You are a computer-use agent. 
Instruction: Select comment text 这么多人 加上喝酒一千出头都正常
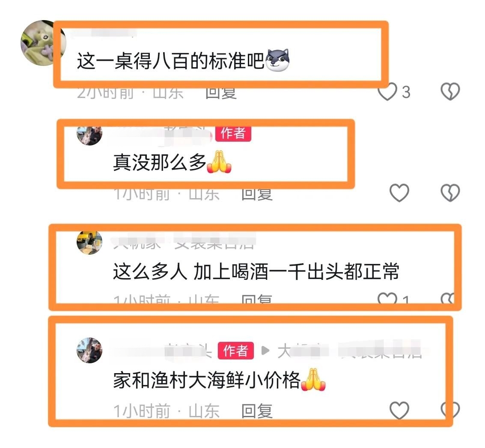tap(256, 271)
